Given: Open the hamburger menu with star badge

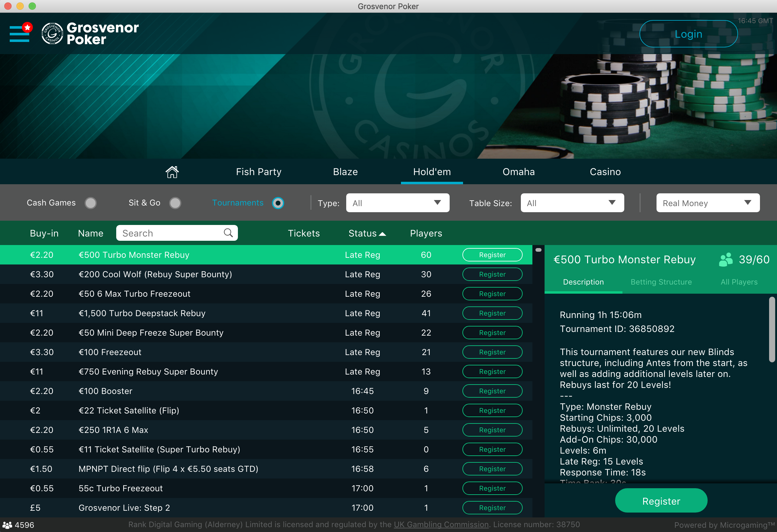Looking at the screenshot, I should click(21, 33).
